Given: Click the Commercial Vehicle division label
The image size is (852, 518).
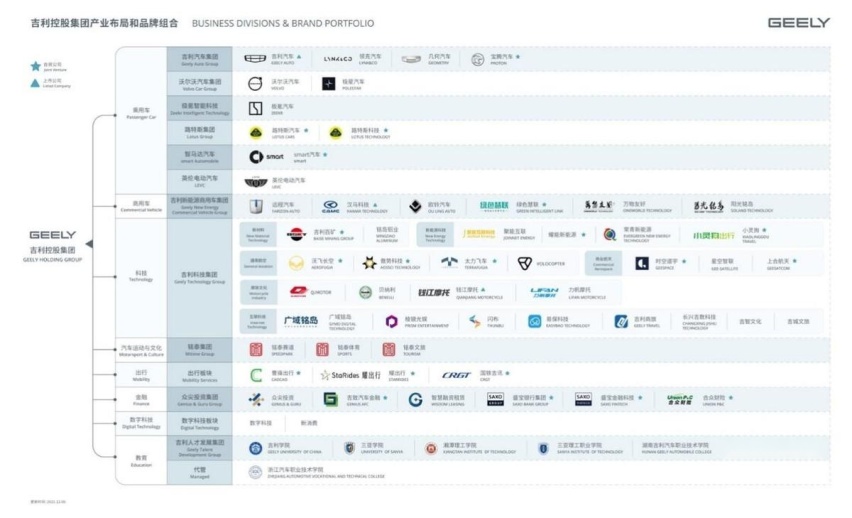Looking at the screenshot, I should pyautogui.click(x=141, y=206).
